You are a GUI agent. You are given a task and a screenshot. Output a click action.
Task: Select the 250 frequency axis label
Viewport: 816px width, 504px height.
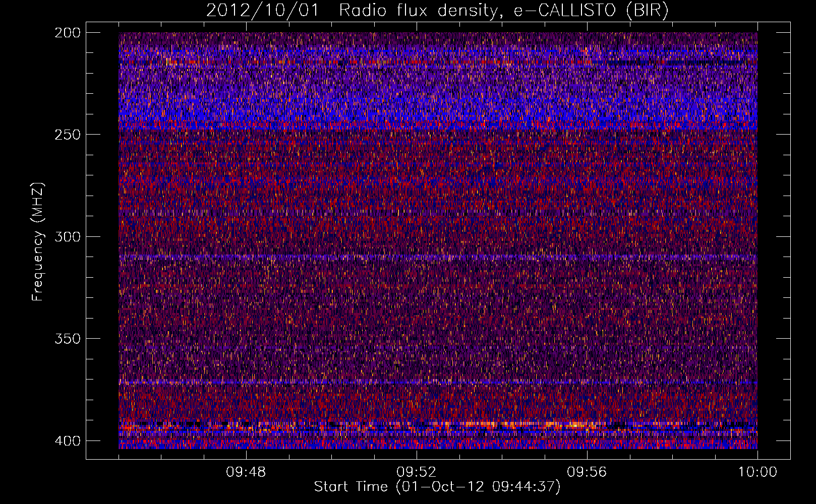tap(67, 135)
